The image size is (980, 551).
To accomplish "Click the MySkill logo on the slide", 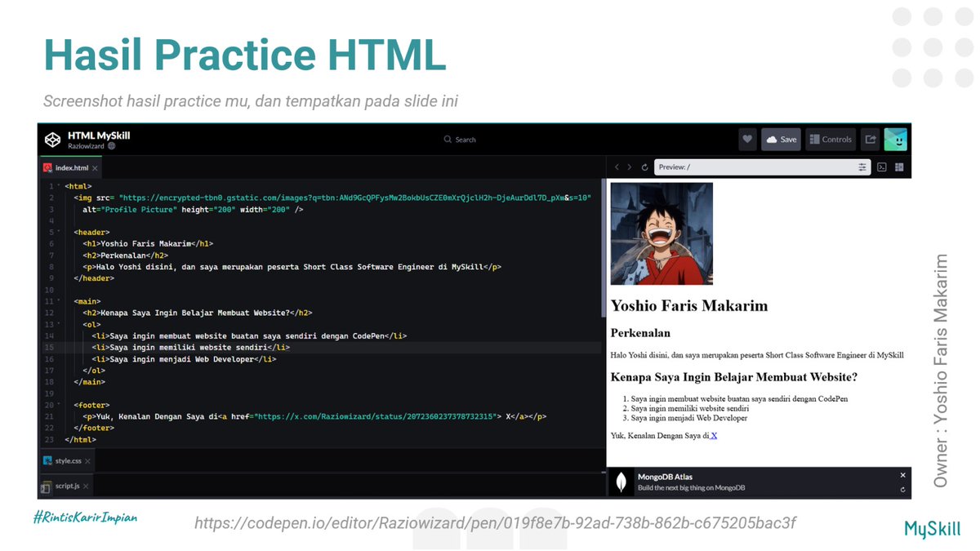I will click(x=931, y=529).
